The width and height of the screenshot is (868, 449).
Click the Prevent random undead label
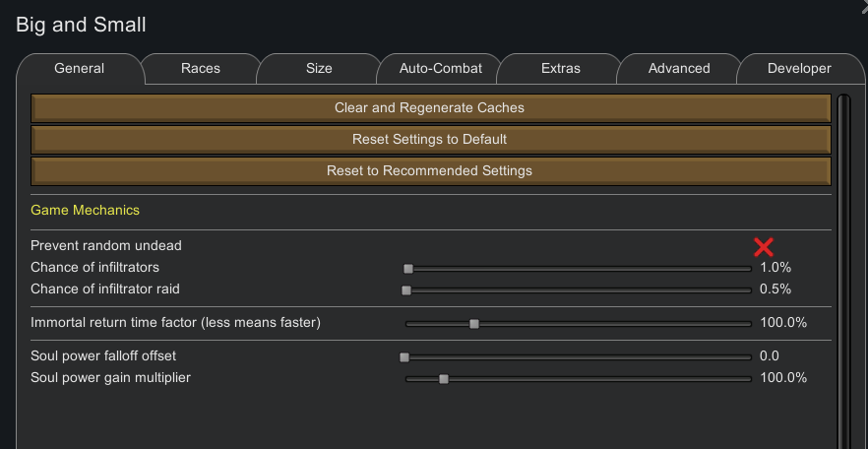106,245
